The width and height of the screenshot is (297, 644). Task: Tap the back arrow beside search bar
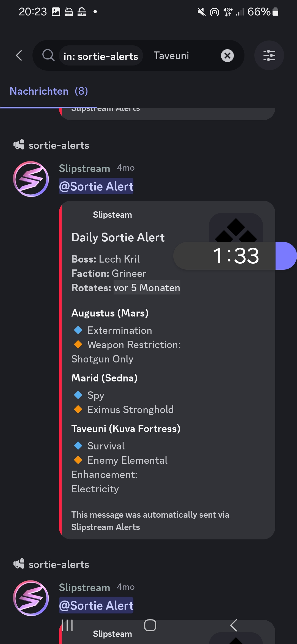pyautogui.click(x=19, y=56)
